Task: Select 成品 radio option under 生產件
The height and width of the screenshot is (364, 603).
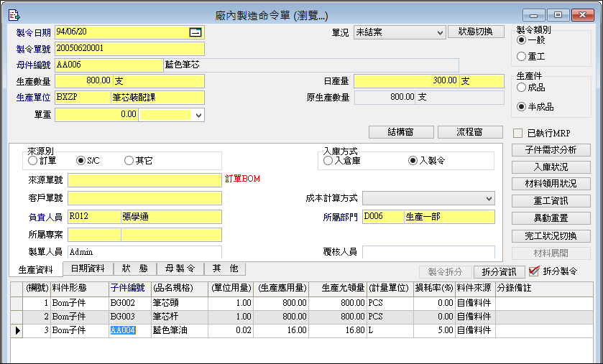Action: pos(522,87)
